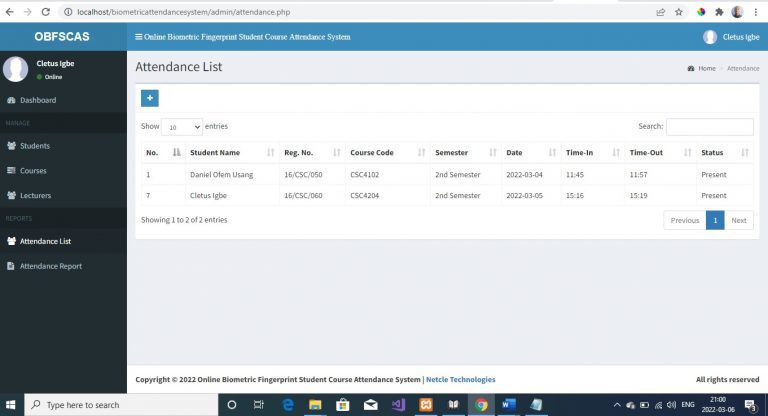Sort table by Time-In column

pyautogui.click(x=593, y=152)
